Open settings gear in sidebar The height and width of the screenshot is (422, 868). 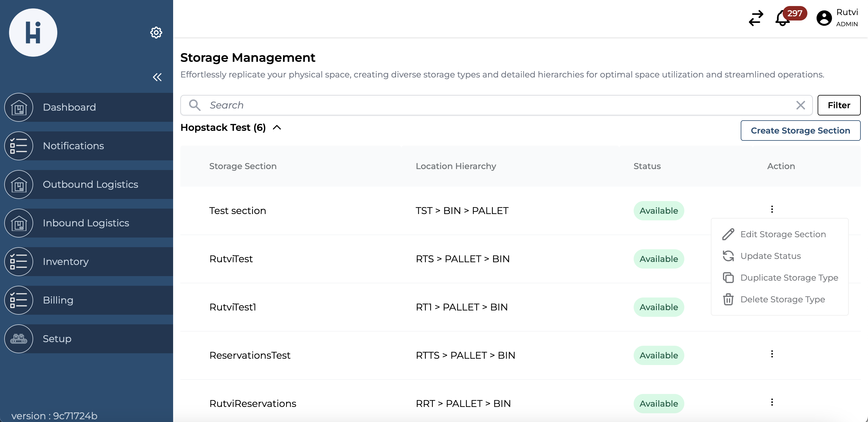(x=156, y=33)
